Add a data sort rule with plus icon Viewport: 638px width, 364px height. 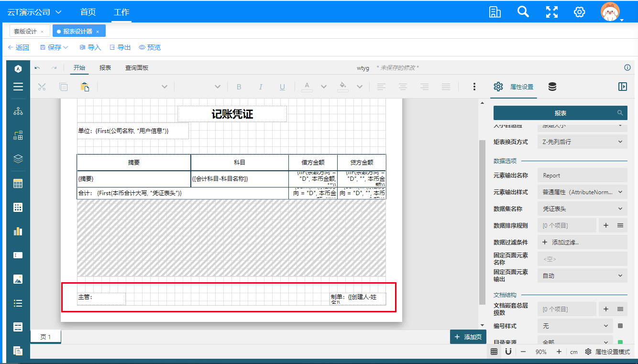pos(605,225)
